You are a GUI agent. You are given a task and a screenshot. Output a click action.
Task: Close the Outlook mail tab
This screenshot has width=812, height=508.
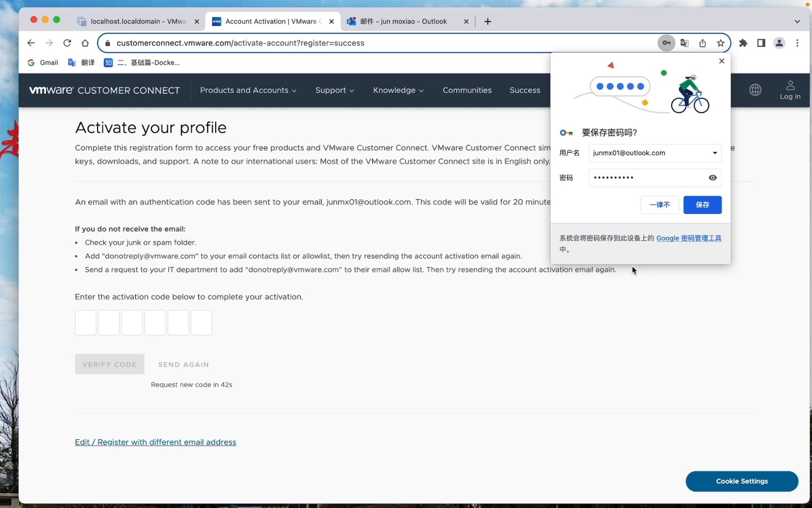(x=466, y=21)
